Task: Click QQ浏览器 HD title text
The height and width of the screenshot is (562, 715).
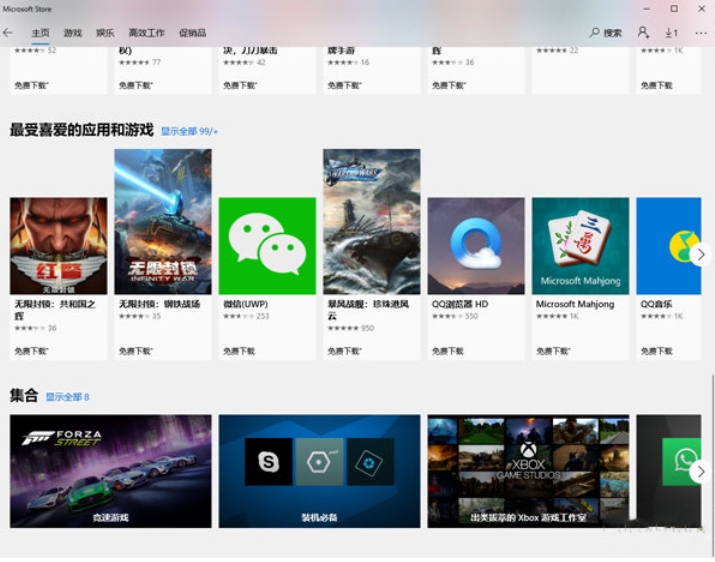Action: (460, 304)
